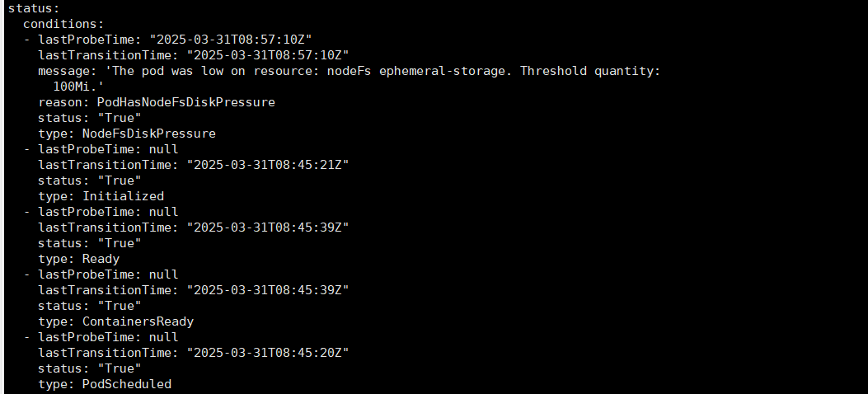Click the 08:45:21Z transition timestamp
This screenshot has width=868, height=394.
coord(268,165)
